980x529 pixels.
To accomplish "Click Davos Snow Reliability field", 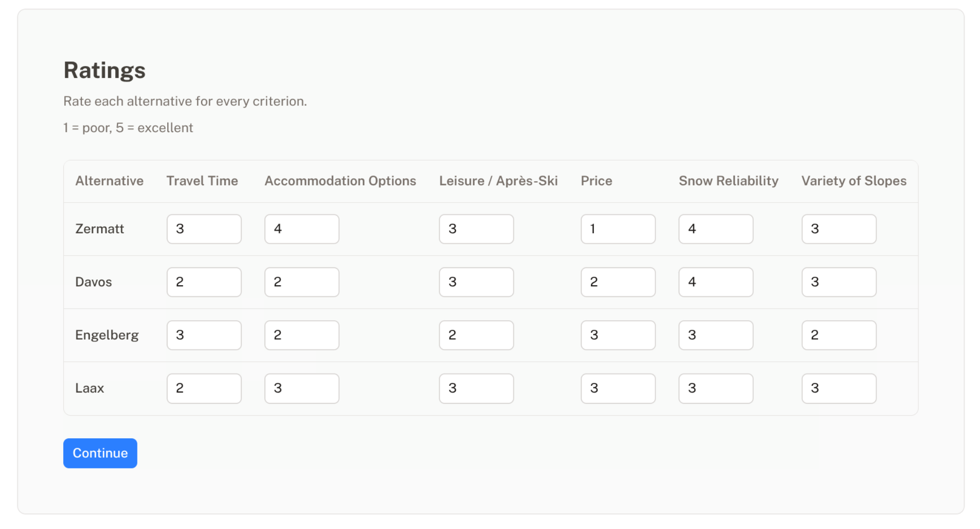I will point(716,282).
